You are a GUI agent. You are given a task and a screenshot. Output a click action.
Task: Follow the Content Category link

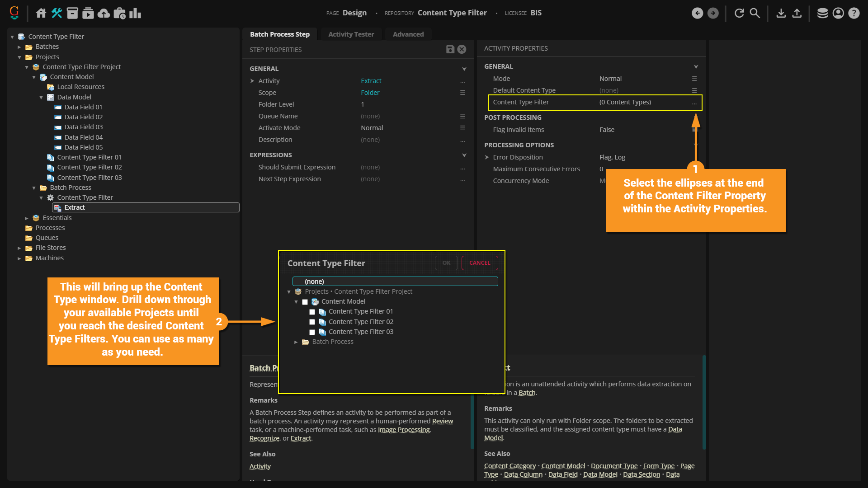tap(510, 466)
